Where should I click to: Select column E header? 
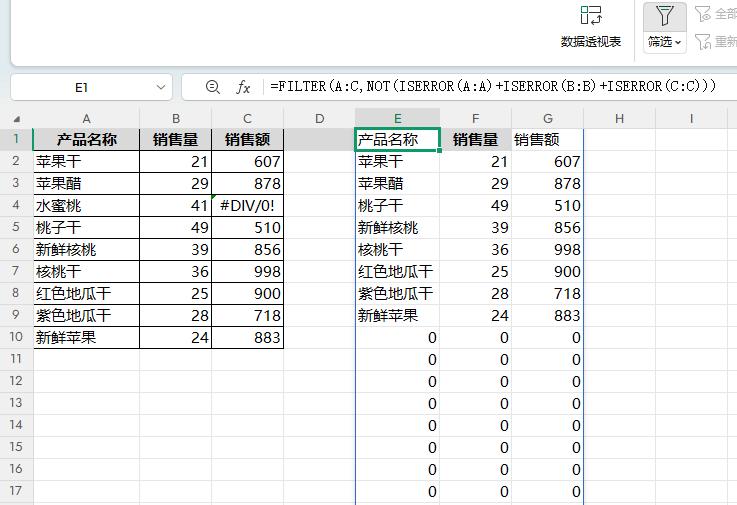click(398, 118)
